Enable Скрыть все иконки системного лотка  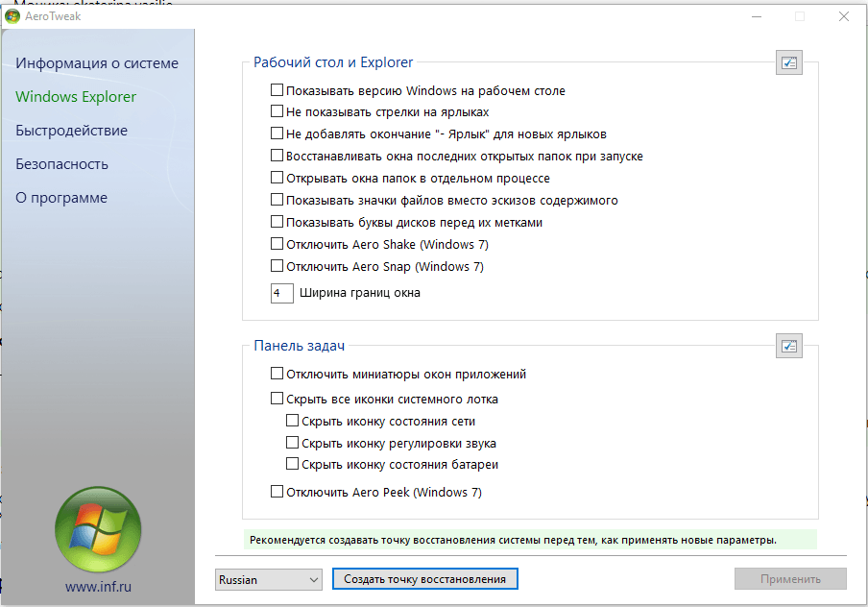(x=277, y=399)
